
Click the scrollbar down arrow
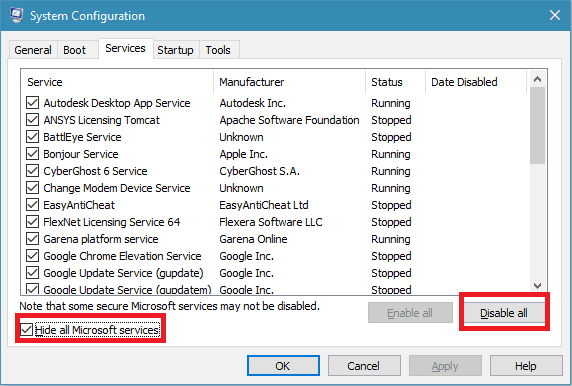click(537, 286)
